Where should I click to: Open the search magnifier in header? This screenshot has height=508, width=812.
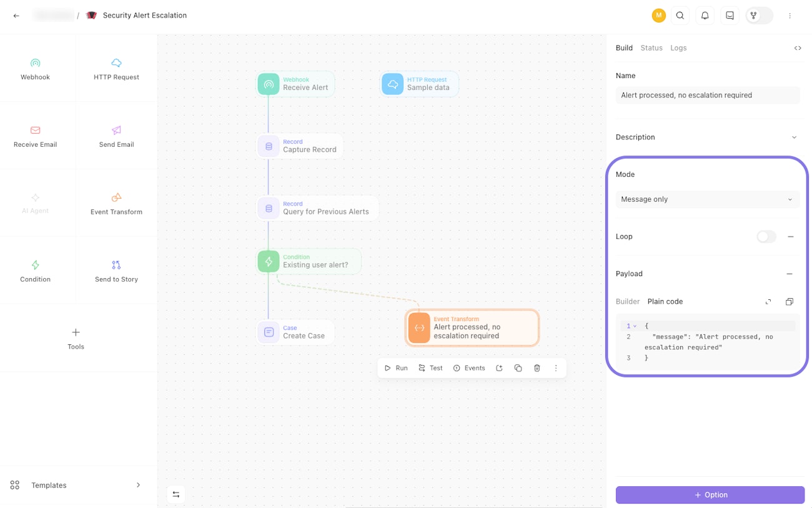pos(680,16)
